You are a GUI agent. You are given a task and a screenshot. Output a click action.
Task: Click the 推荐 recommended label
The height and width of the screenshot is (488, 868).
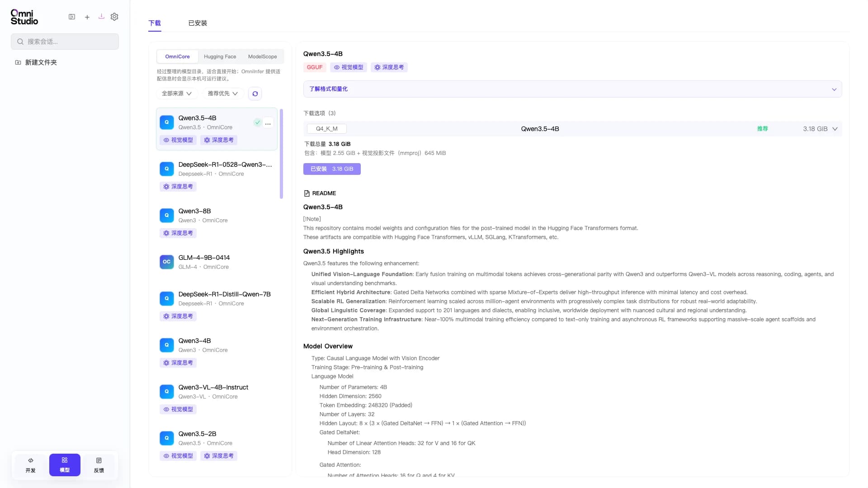(763, 129)
